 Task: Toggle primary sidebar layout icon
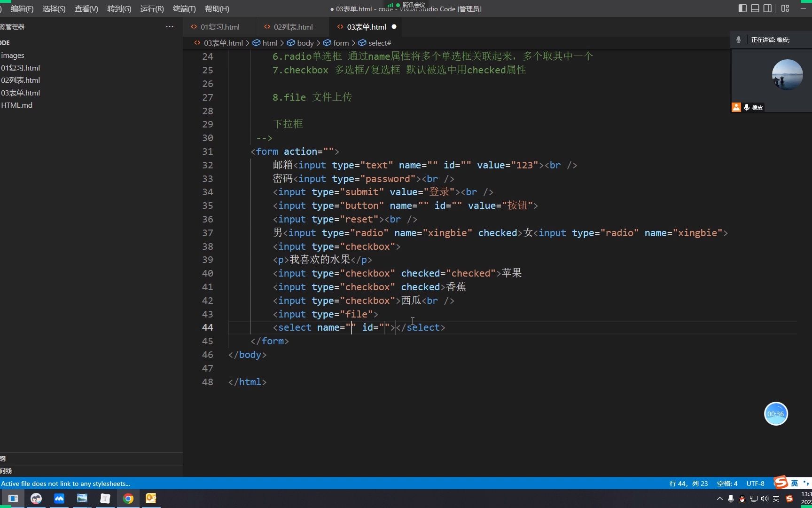point(742,8)
